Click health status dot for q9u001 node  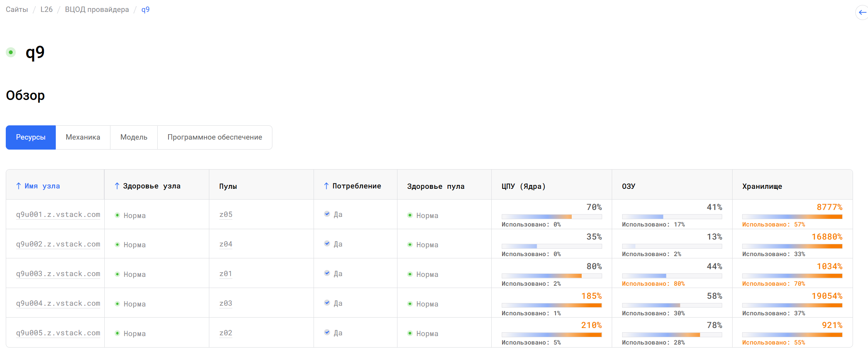point(117,215)
